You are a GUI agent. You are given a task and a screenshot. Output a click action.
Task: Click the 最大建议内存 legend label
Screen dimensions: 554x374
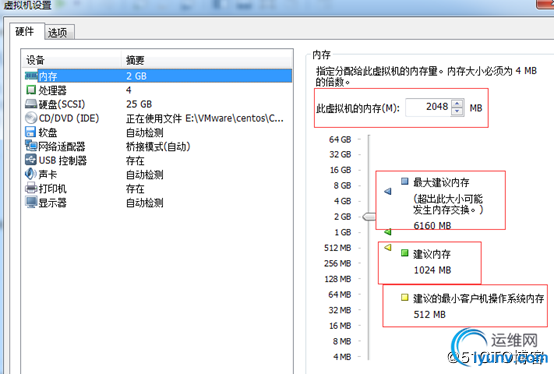pyautogui.click(x=441, y=182)
